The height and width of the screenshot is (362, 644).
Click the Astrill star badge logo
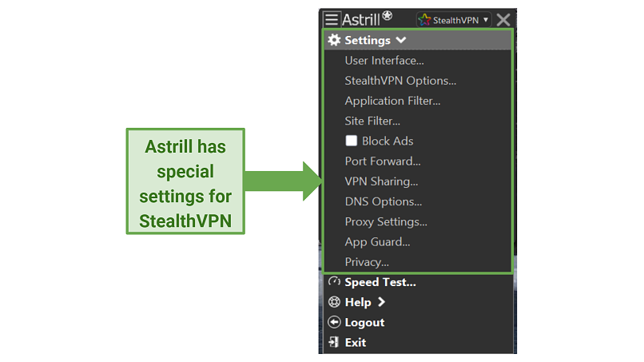coord(387,16)
